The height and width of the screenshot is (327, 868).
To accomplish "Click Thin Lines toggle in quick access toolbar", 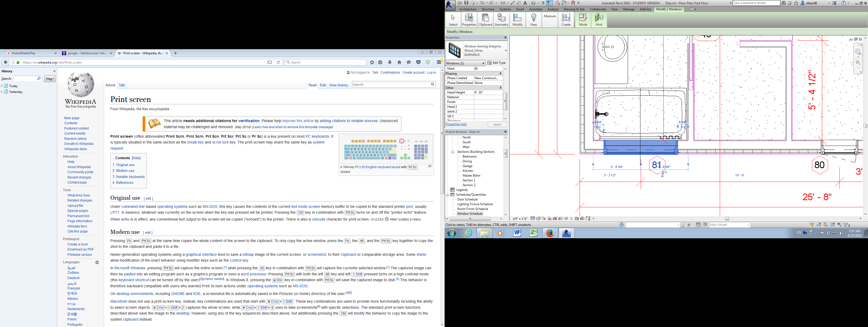I will point(550,3).
